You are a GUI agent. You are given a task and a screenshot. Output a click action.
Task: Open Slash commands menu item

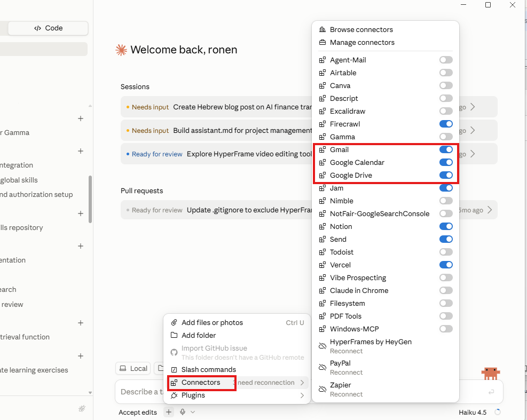pos(237,370)
